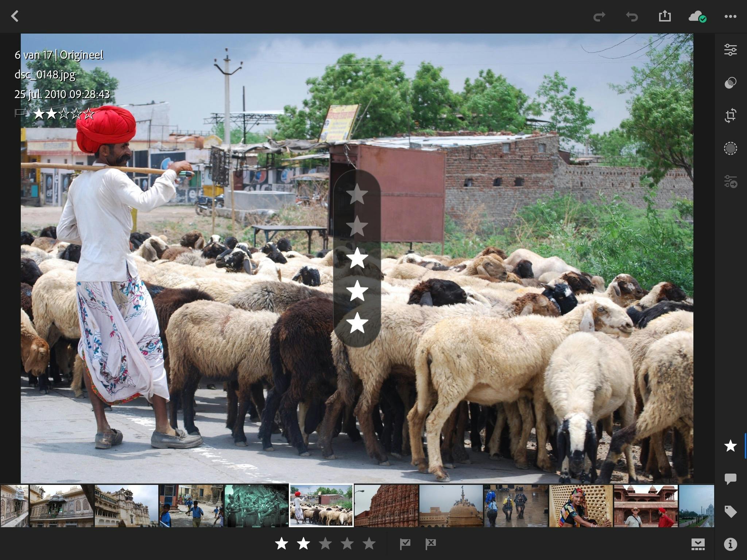Open the Presets/previous settings icon
Viewport: 747px width, 560px height.
[x=730, y=181]
